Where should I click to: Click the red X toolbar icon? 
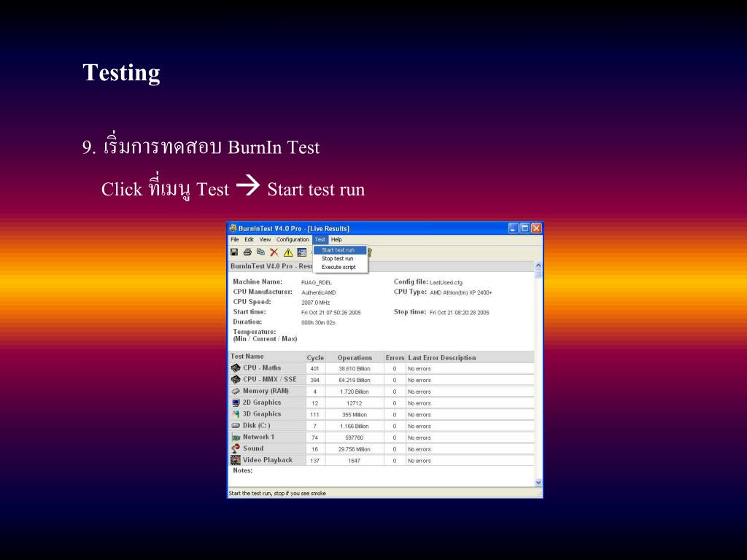pos(274,252)
